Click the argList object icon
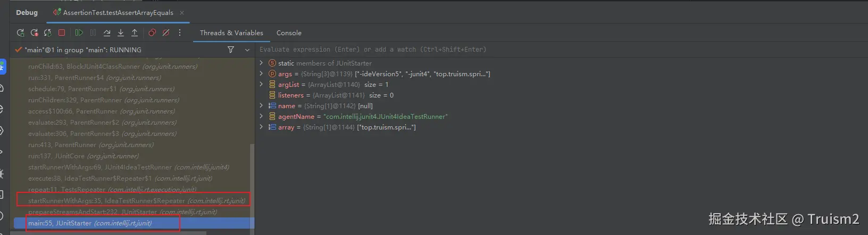Viewport: 868px width, 235px height. pos(272,85)
